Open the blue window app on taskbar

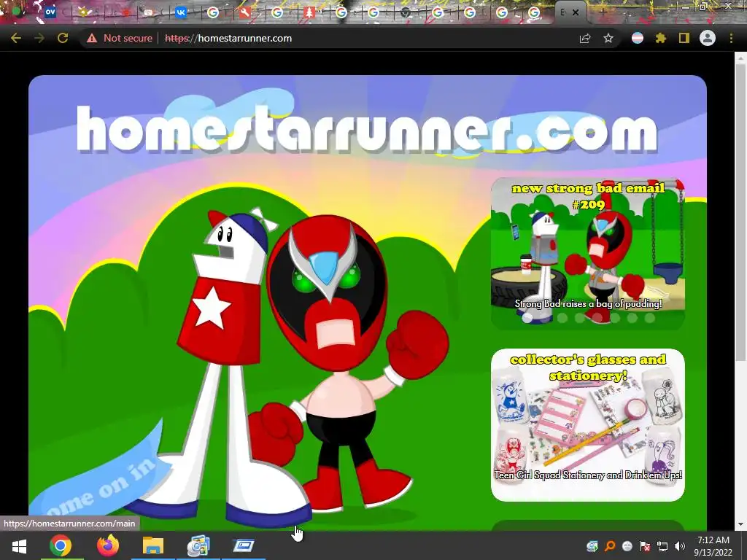[x=244, y=545]
